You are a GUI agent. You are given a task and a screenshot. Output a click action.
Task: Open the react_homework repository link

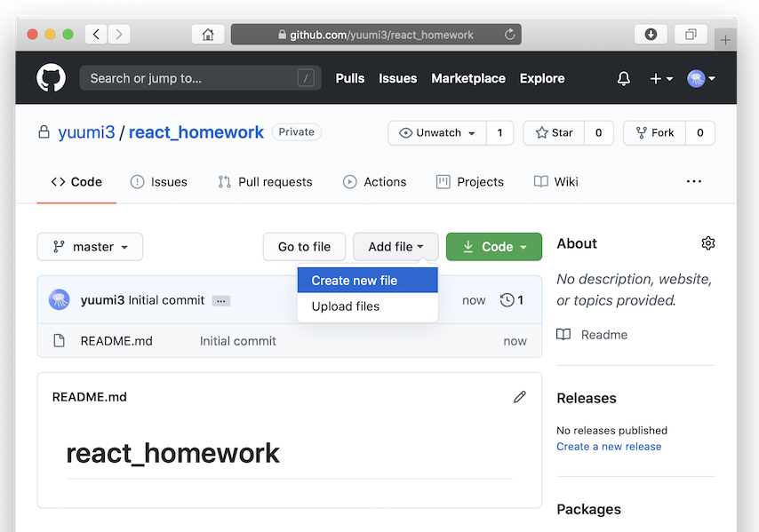[x=196, y=132]
